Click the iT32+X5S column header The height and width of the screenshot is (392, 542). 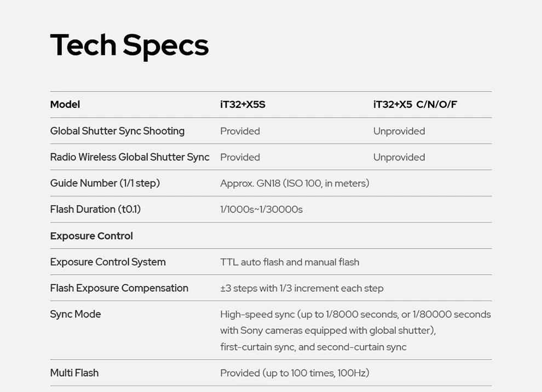click(243, 105)
